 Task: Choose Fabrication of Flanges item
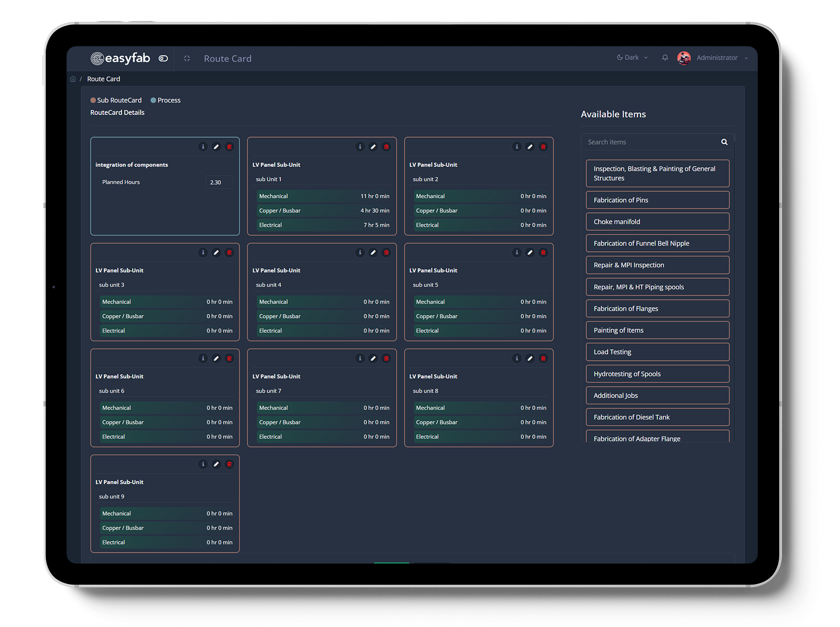[658, 308]
